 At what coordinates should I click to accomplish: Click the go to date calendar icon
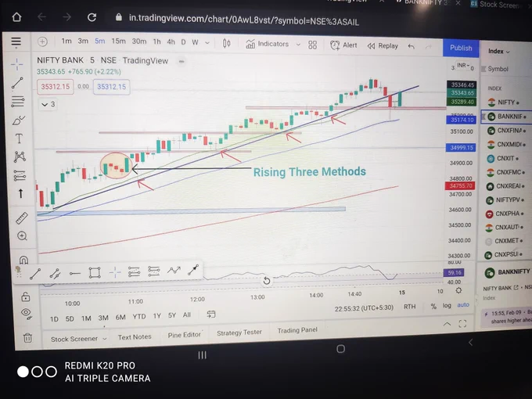coord(211,315)
